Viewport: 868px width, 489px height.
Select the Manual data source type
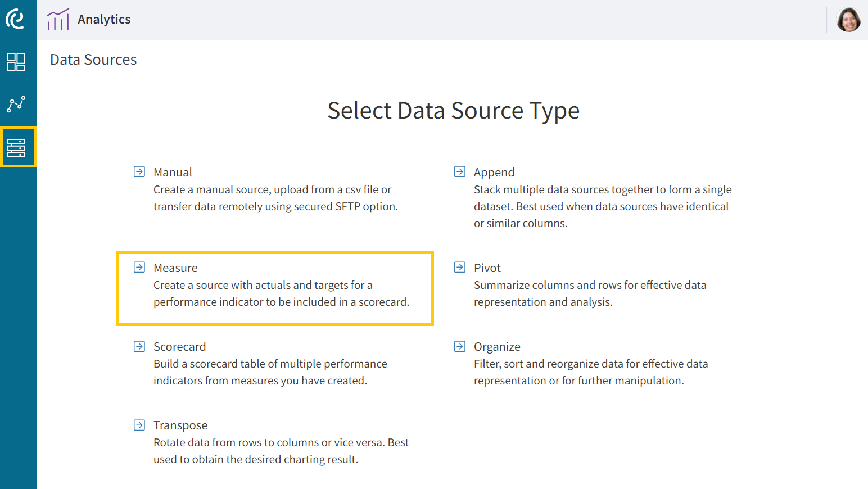coord(173,172)
